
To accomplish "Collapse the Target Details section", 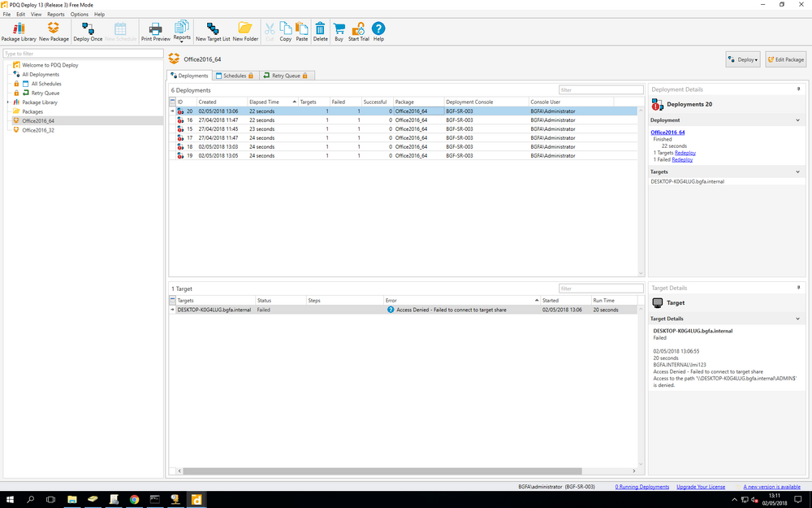I will coord(797,319).
